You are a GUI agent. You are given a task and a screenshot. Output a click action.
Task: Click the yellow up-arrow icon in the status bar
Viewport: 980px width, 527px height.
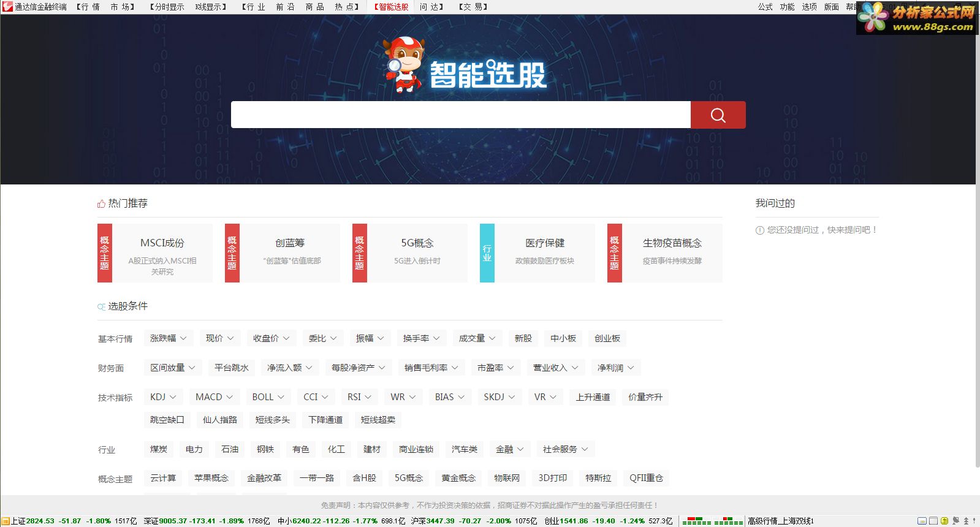[x=944, y=521]
